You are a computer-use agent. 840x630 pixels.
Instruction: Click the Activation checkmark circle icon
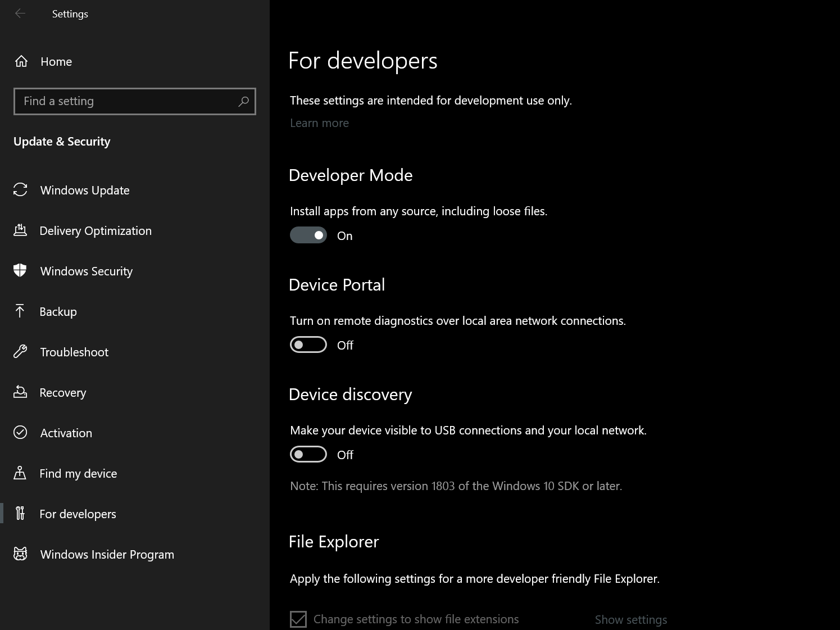point(20,433)
